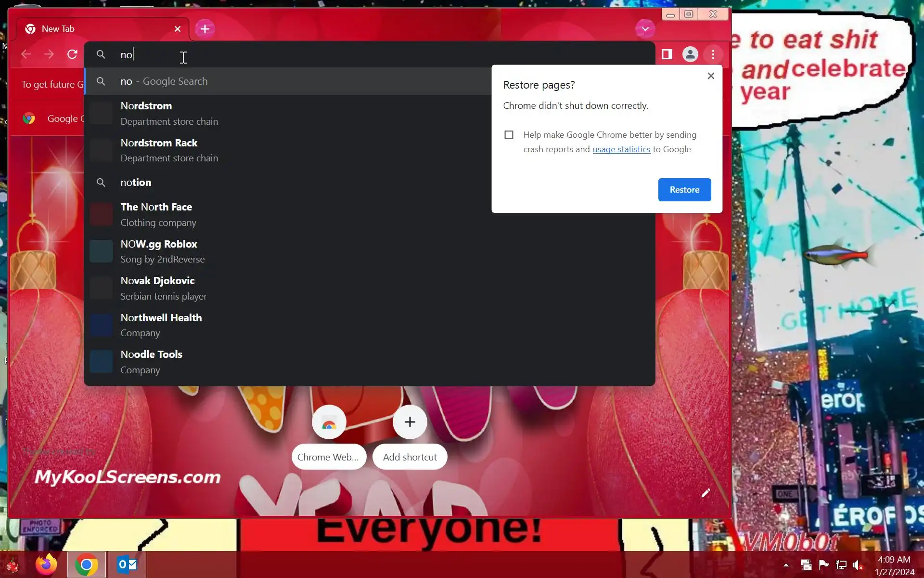Click the customize Chrome pencil icon
Viewport: 924px width, 578px height.
coord(706,493)
